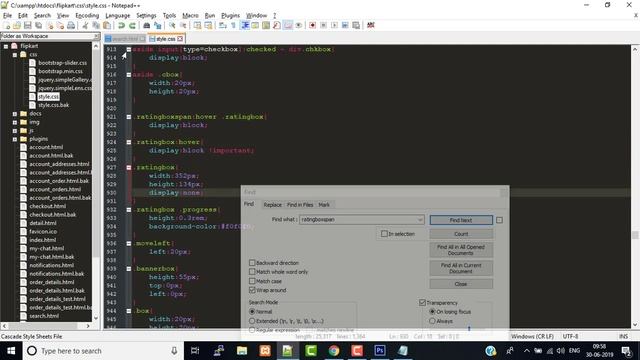Image resolution: width=640 pixels, height=360 pixels.
Task: Expand the plugins folder
Action: 15,139
